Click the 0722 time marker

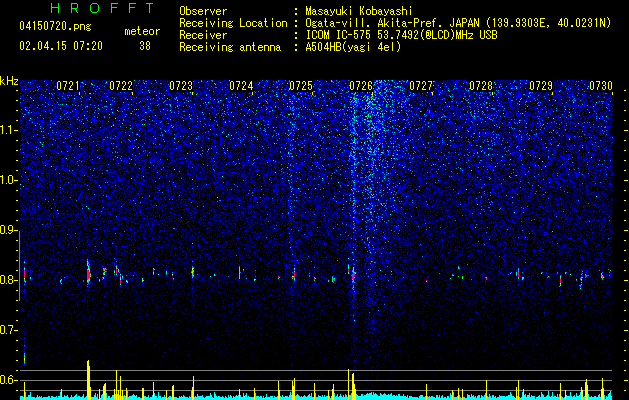(x=121, y=86)
